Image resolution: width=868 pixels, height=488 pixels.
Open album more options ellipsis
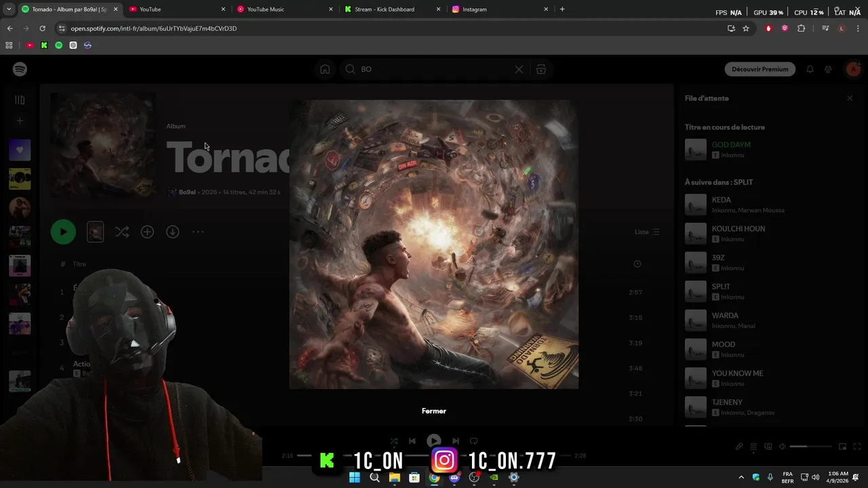point(197,232)
